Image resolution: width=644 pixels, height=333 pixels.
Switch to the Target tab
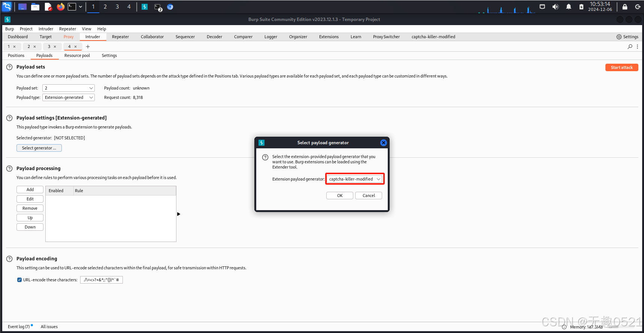[x=46, y=37]
